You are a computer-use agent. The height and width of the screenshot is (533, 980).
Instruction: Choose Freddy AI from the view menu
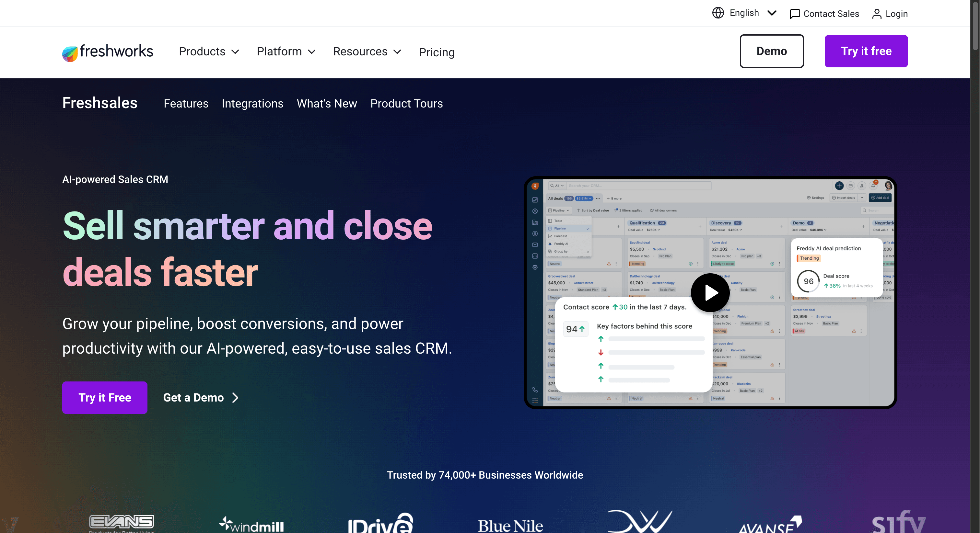[562, 244]
